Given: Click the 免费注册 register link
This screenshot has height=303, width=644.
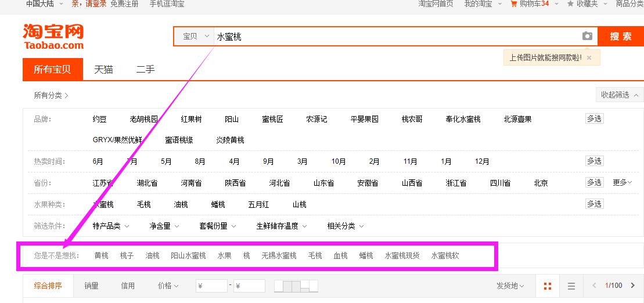Looking at the screenshot, I should click(124, 3).
